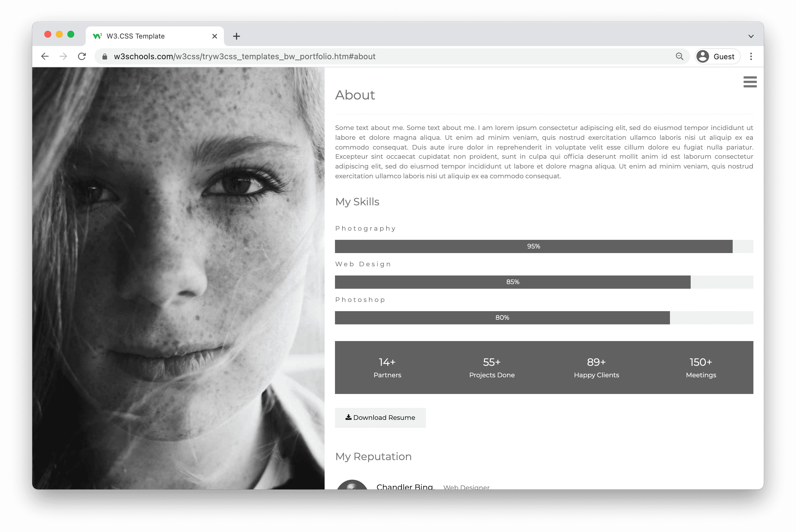Viewport: 796px width, 532px height.
Task: Click the address bar URL field
Action: 392,56
